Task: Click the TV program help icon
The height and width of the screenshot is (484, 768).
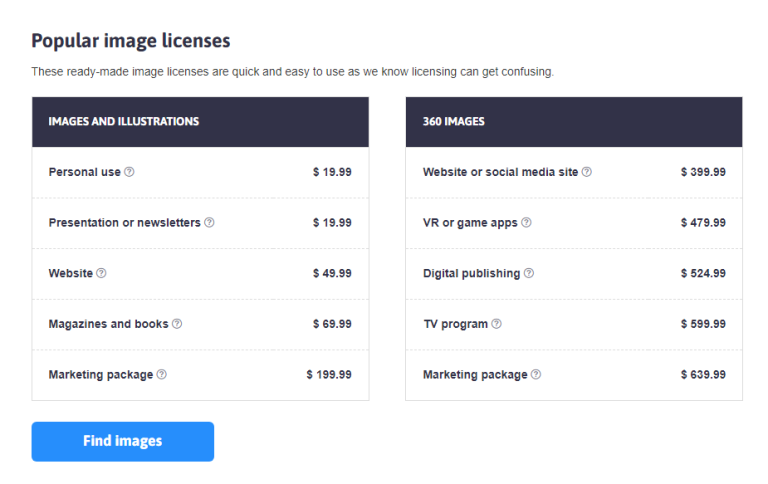Action: click(x=497, y=324)
